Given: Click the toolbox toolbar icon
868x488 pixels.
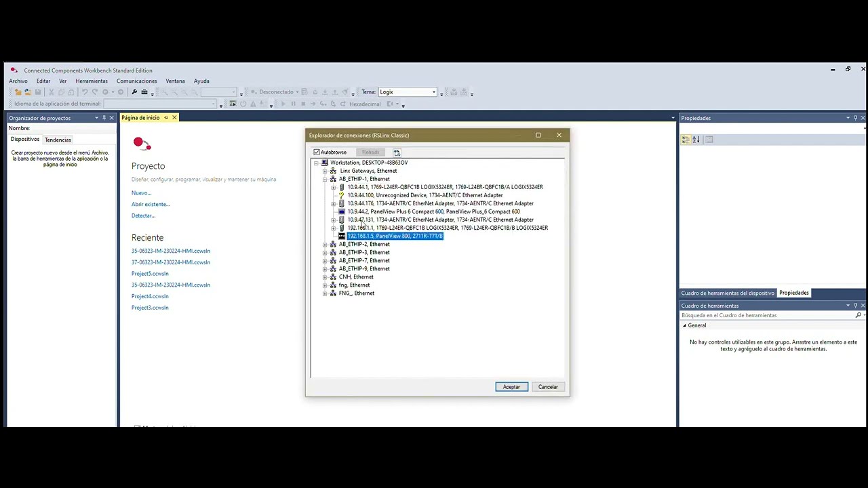Looking at the screenshot, I should (146, 92).
